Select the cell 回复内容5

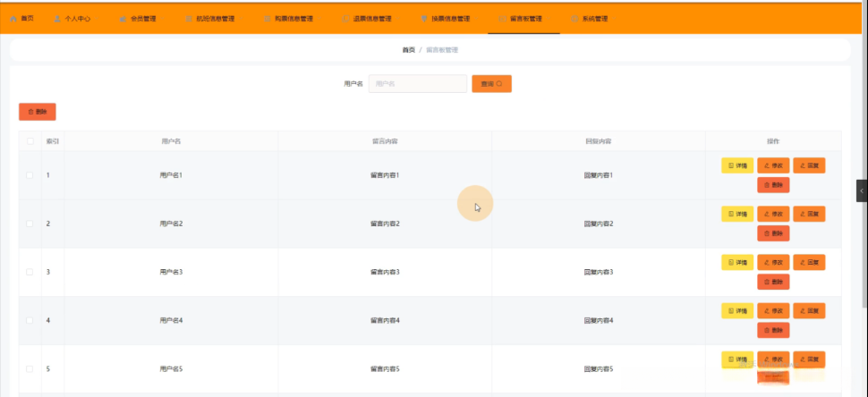pyautogui.click(x=599, y=368)
